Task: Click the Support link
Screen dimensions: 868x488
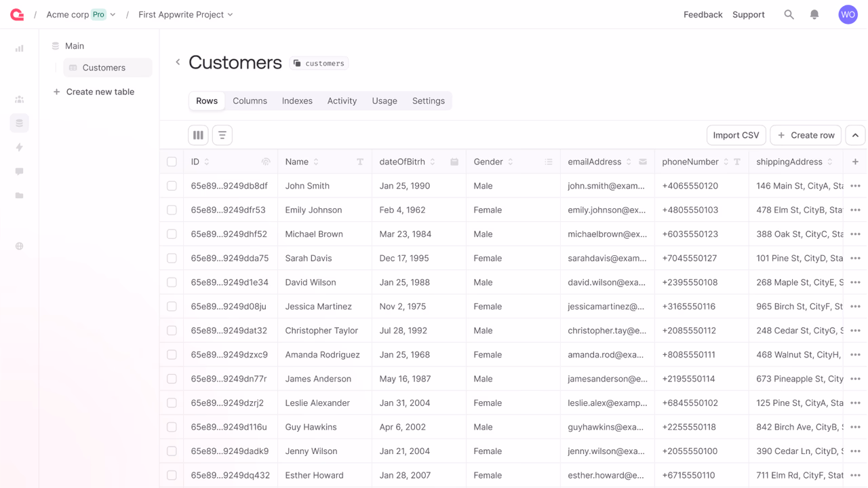Action: pos(748,14)
